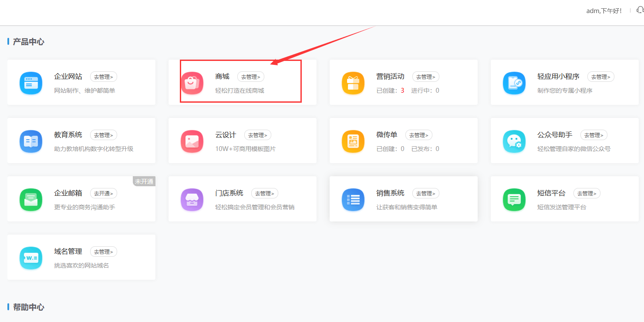This screenshot has height=322, width=644.
Task: Open 去管理 for 公众号助手
Action: pyautogui.click(x=594, y=135)
